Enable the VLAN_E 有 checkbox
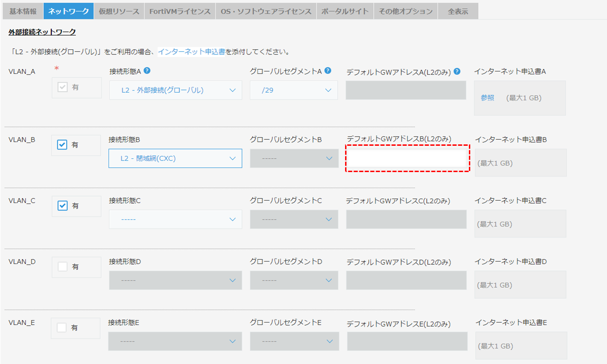The width and height of the screenshot is (607, 364). click(62, 328)
